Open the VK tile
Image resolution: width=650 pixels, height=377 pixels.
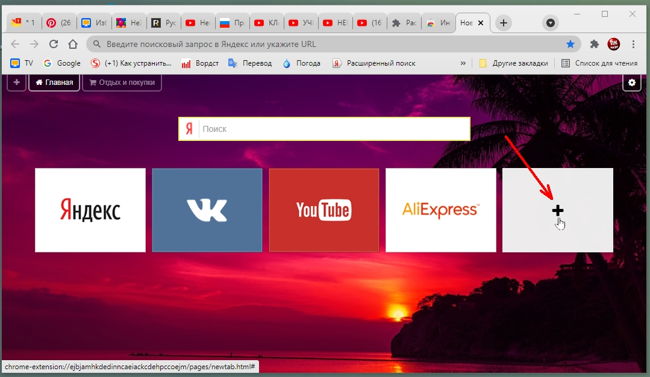click(207, 210)
